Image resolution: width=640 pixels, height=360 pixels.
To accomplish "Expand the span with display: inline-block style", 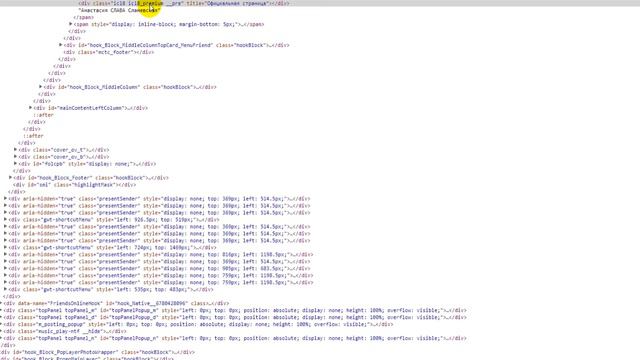I will (71, 24).
